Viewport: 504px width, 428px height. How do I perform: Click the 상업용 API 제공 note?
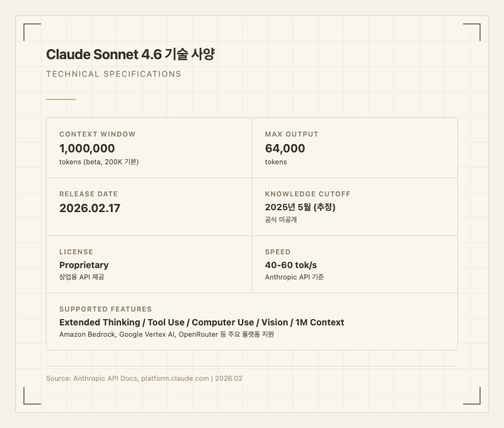tap(81, 277)
